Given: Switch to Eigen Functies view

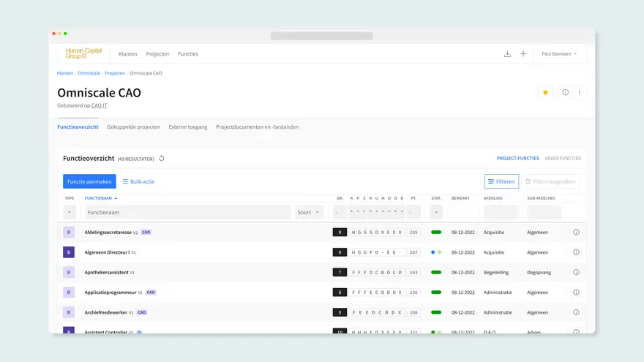Looking at the screenshot, I should pyautogui.click(x=563, y=159).
